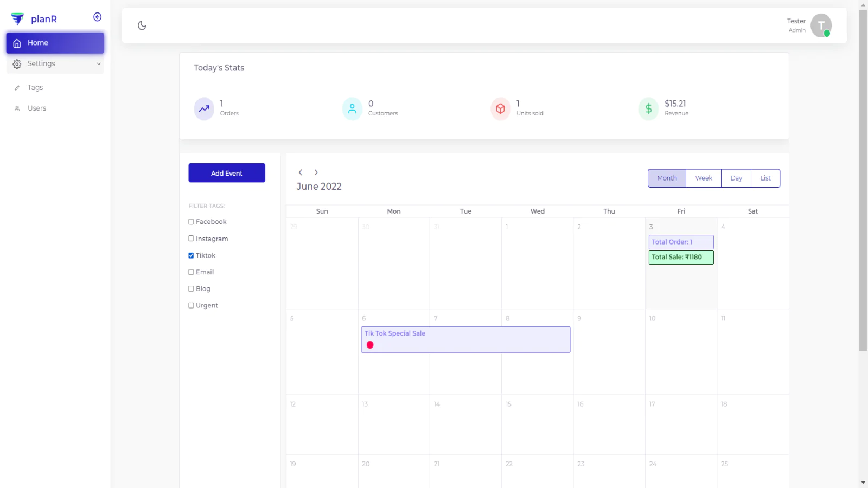868x488 pixels.
Task: Switch calendar to List view
Action: coord(765,178)
